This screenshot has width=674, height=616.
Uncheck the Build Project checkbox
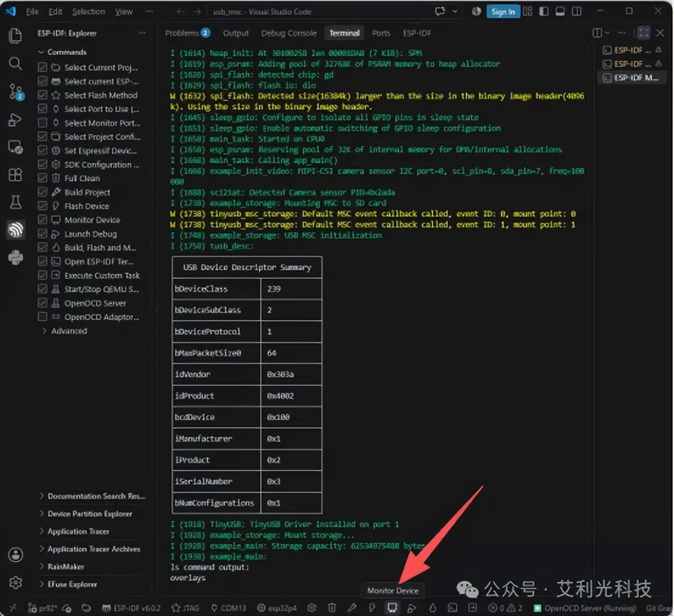(x=42, y=192)
